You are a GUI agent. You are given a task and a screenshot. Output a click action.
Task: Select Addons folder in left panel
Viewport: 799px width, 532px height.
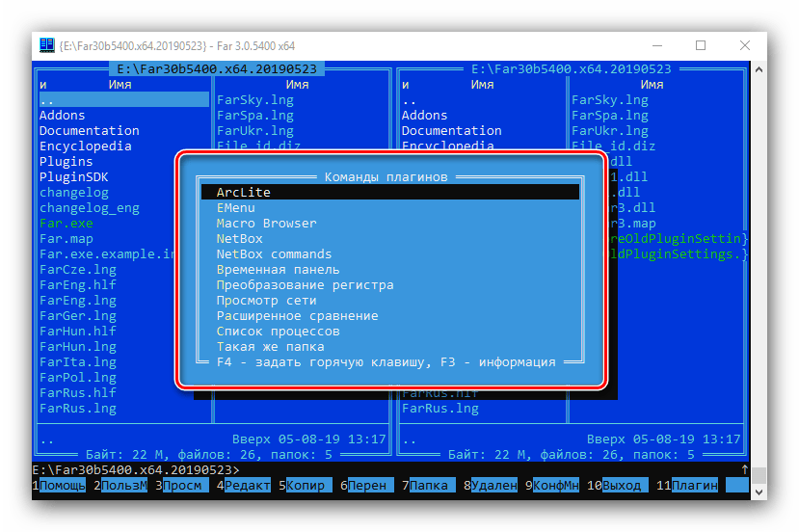(63, 115)
